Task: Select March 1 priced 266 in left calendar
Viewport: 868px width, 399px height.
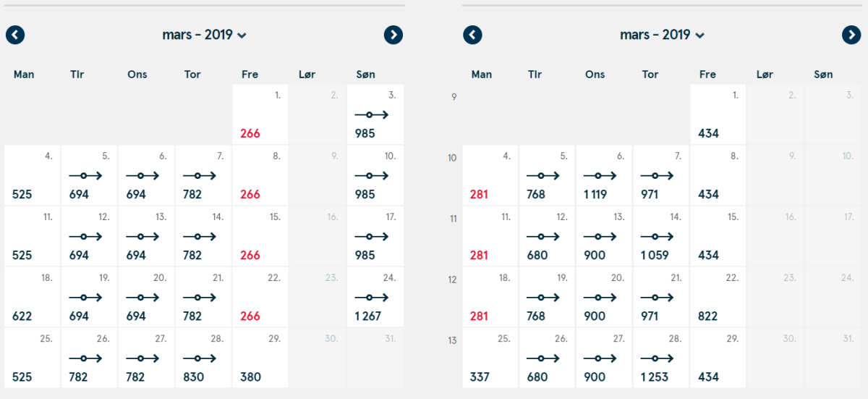Action: (260, 114)
